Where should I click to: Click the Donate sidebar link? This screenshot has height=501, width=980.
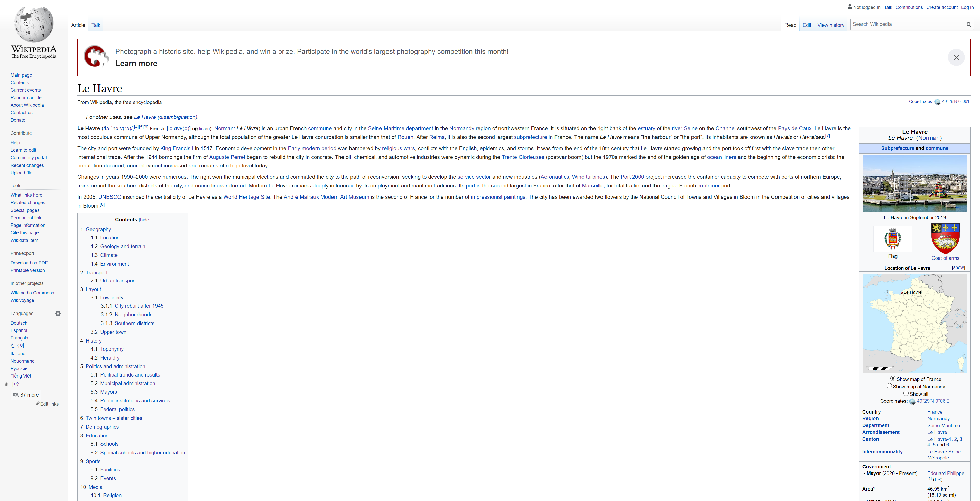(x=18, y=120)
